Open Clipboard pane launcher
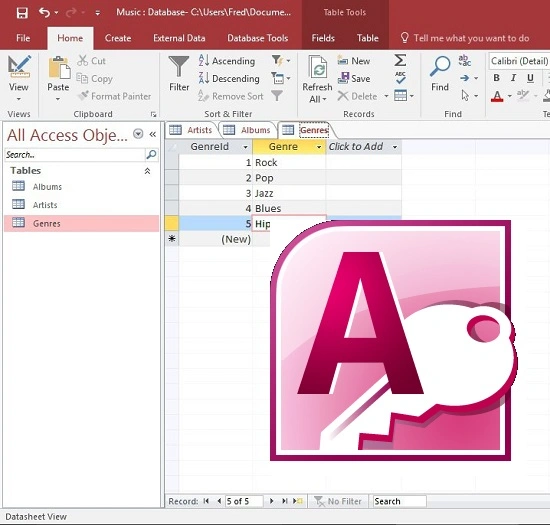Screen dimensions: 550x525 153,114
